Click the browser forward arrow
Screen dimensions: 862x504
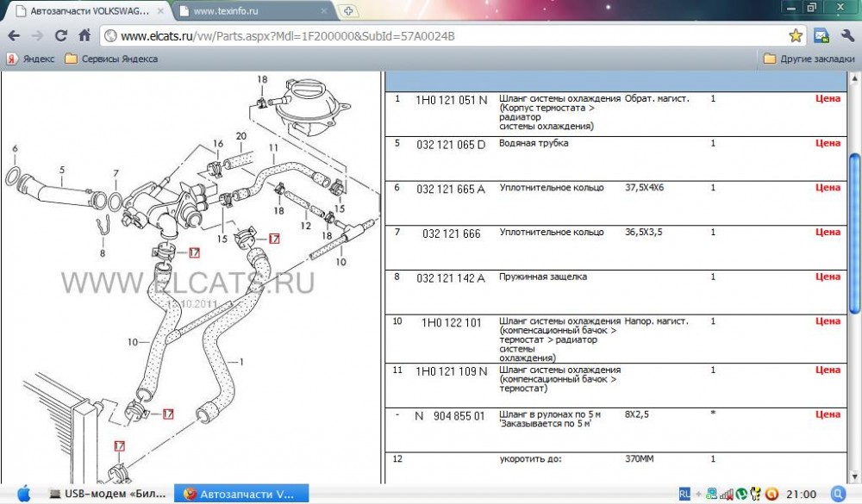(x=37, y=36)
